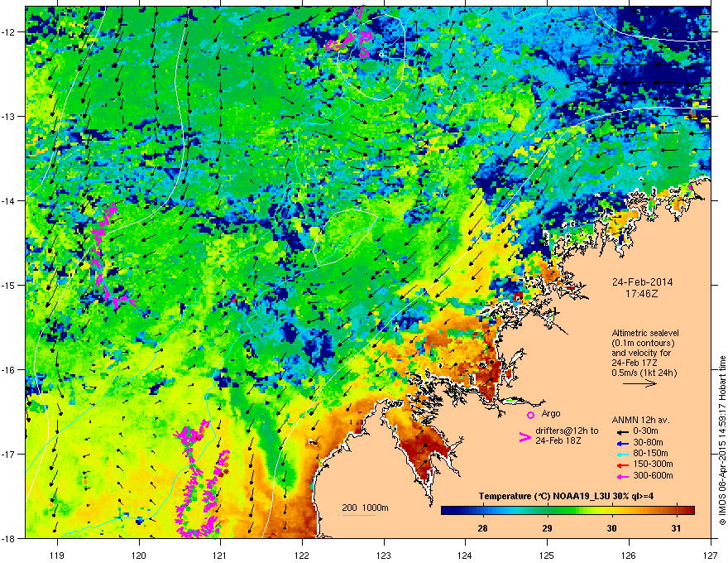Viewport: 728px width, 563px height.
Task: Click the colorbar tick label 29
Action: pos(548,528)
